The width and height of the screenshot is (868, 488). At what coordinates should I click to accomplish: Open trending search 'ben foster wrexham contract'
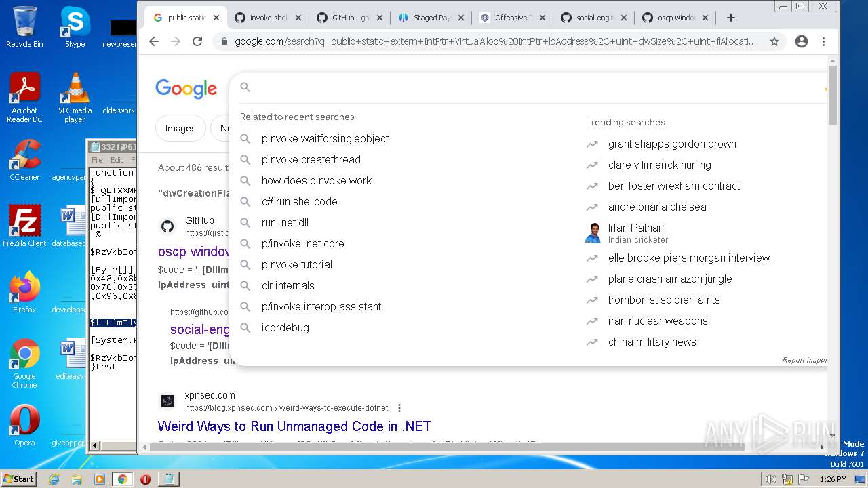click(674, 186)
